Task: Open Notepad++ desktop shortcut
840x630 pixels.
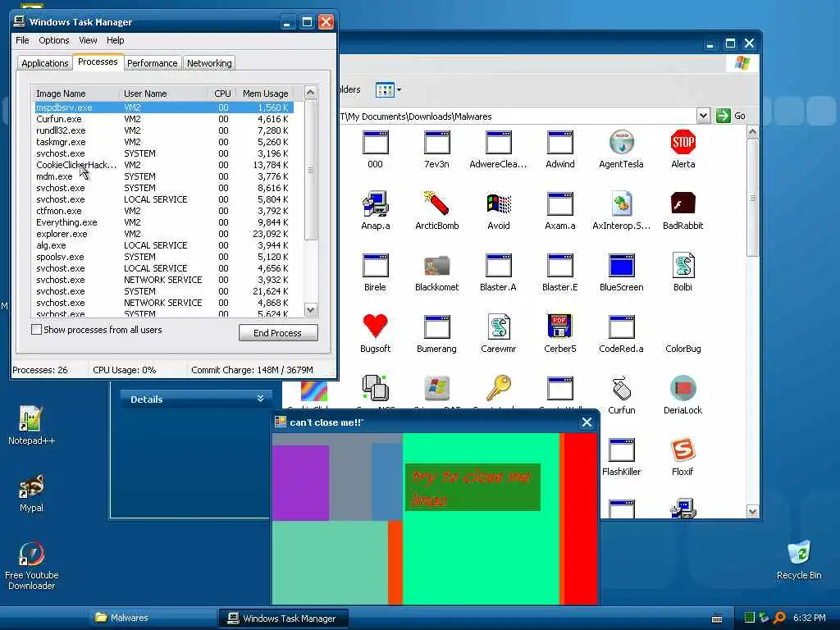Action: pyautogui.click(x=31, y=419)
